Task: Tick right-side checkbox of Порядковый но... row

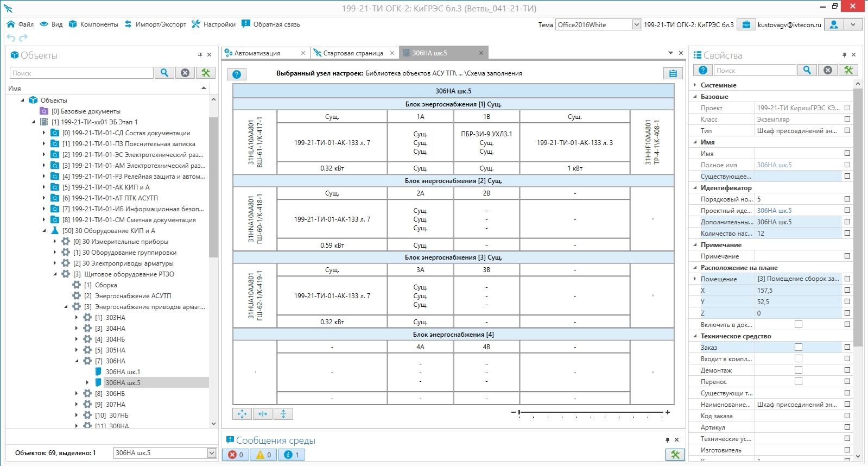Action: pos(847,199)
